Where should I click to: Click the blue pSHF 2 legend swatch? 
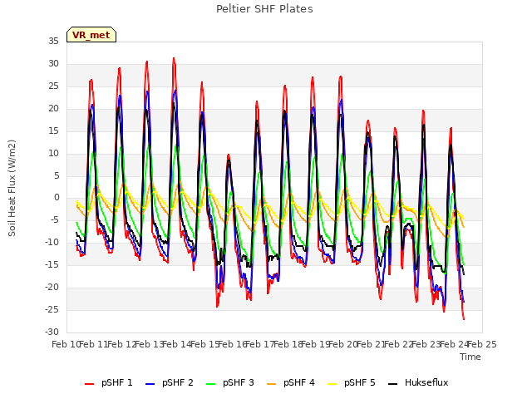tap(150, 384)
